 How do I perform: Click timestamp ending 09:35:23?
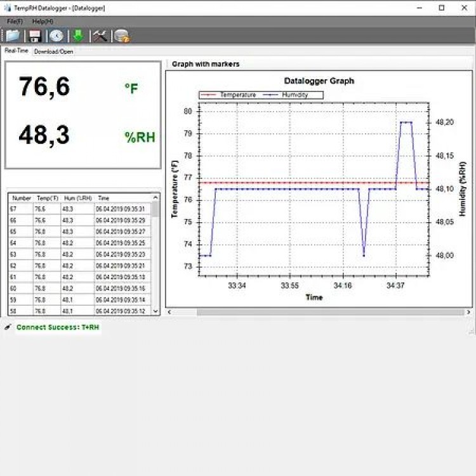(121, 255)
